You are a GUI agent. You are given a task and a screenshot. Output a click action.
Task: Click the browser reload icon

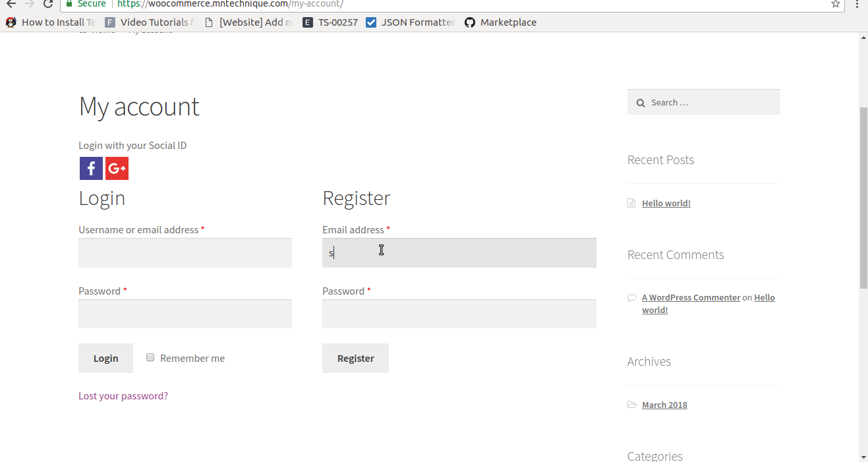[x=47, y=4]
